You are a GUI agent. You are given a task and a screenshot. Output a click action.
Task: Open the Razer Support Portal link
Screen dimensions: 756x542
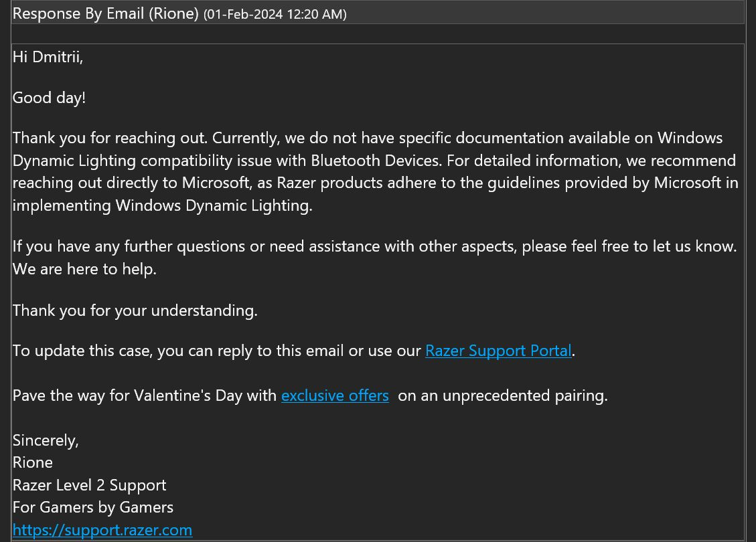pyautogui.click(x=498, y=351)
